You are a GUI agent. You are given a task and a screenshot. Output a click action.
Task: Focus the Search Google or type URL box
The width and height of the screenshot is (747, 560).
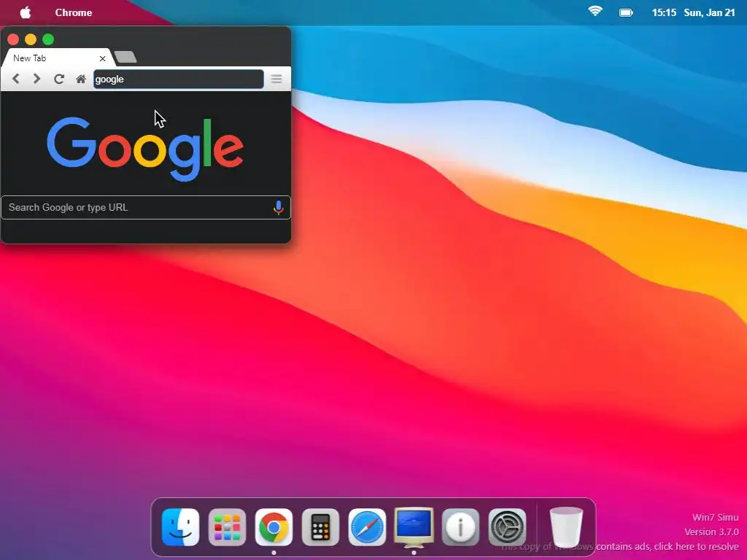click(145, 207)
